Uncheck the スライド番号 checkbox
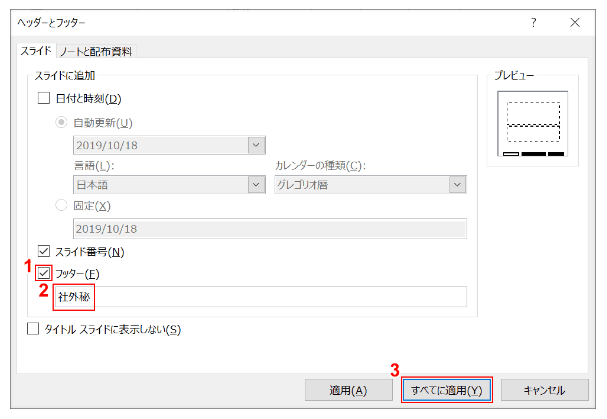The image size is (607, 419). pos(43,251)
